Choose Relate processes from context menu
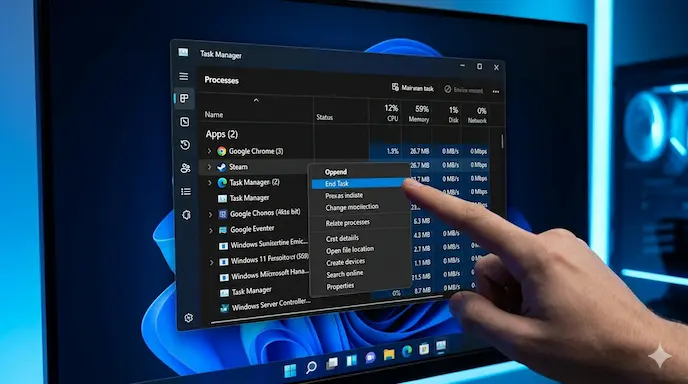 348,223
